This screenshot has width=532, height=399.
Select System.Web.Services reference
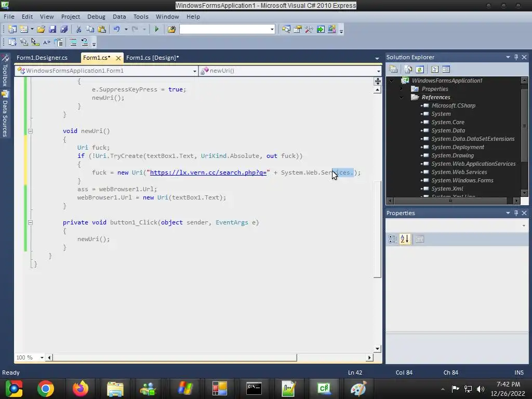point(459,172)
